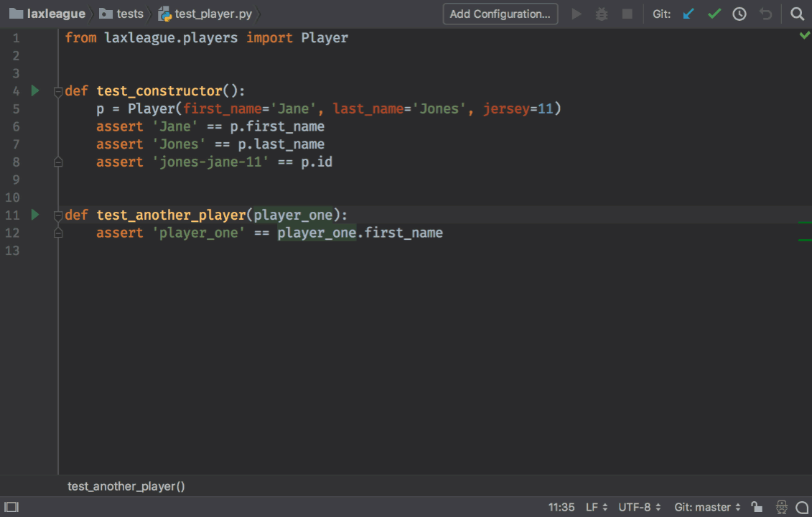This screenshot has width=812, height=517.
Task: Run test_constructor using its gutter arrow
Action: click(34, 90)
